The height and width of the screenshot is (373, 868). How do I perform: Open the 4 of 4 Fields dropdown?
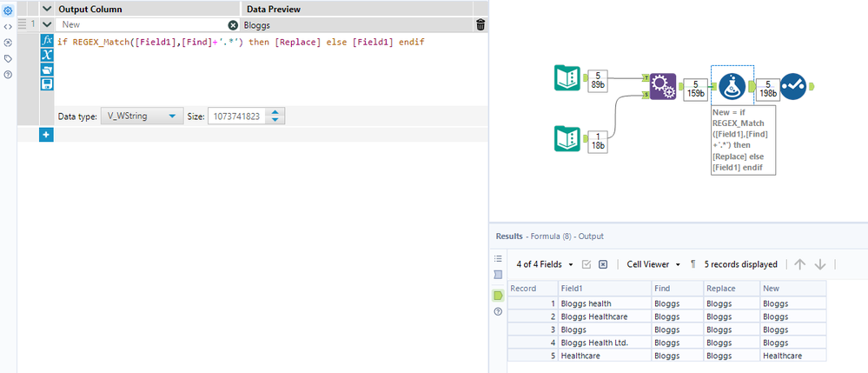545,265
